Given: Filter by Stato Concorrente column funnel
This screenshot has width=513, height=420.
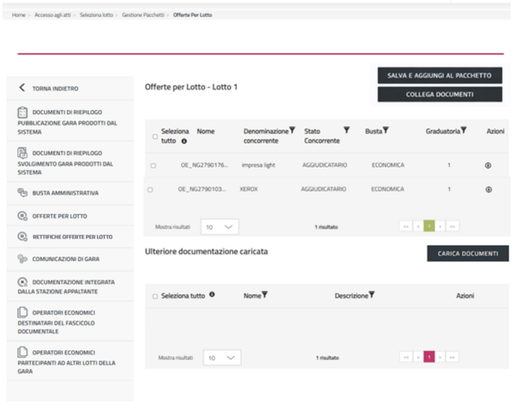Looking at the screenshot, I should pos(347,130).
